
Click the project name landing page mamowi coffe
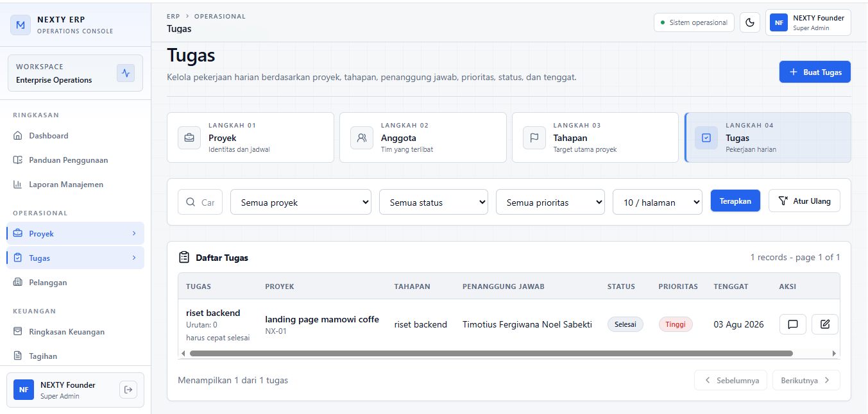(322, 319)
